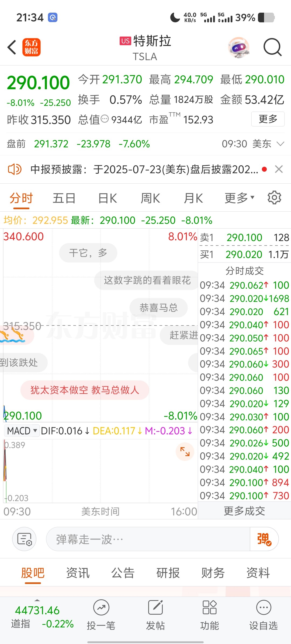Image resolution: width=291 pixels, height=644 pixels.
Task: Tap the blue status bar app icon
Action: (53, 17)
